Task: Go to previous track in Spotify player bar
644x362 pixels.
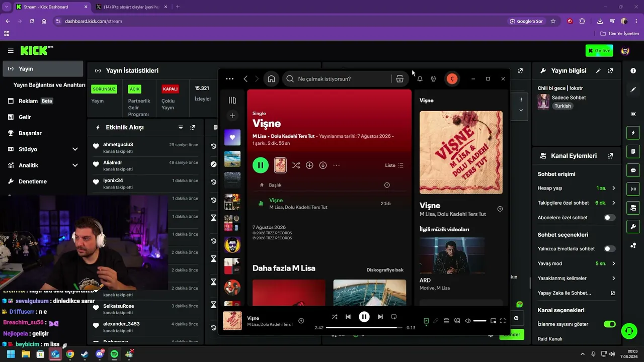Action: 348,317
